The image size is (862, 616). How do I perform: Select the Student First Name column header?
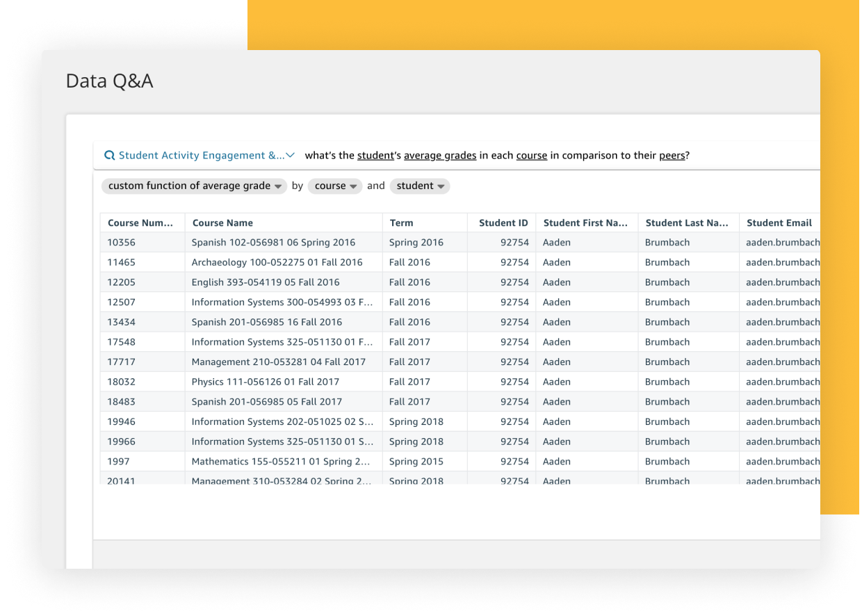585,223
